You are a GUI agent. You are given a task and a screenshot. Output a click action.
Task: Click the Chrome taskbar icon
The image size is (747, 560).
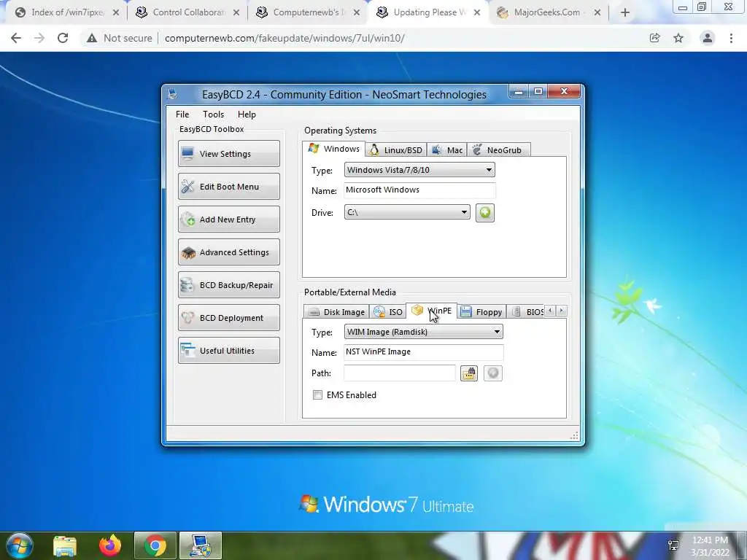(x=155, y=545)
